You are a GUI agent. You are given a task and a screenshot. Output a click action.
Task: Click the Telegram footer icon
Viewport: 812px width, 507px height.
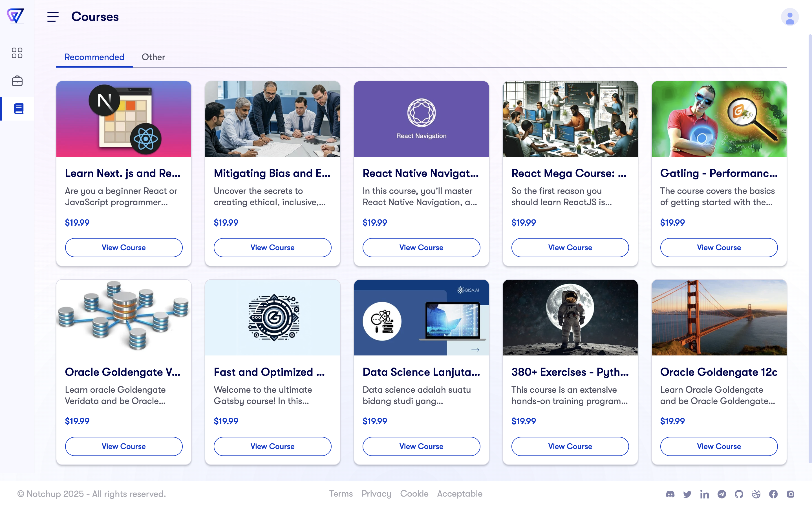click(x=721, y=494)
